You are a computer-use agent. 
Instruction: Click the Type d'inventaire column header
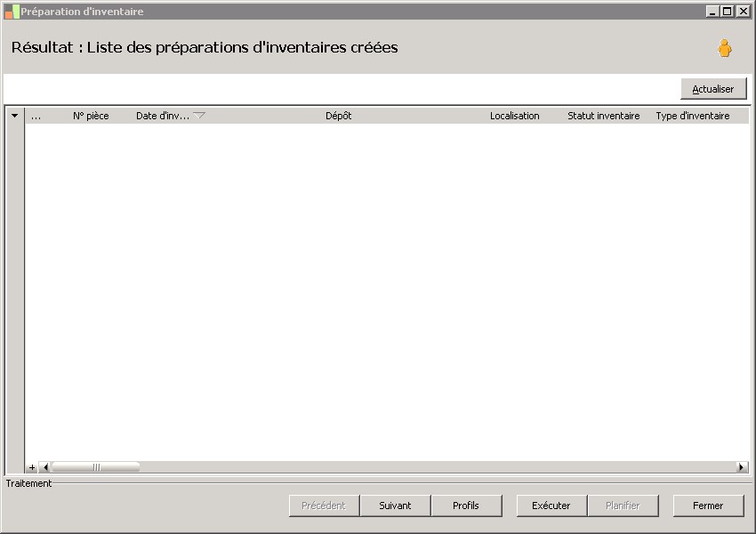pyautogui.click(x=692, y=116)
